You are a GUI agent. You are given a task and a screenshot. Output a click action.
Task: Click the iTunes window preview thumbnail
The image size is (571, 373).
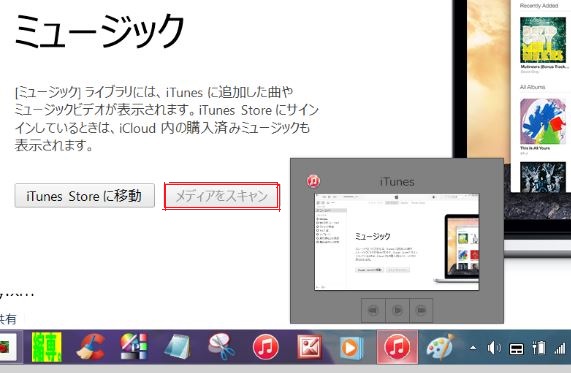tap(397, 242)
